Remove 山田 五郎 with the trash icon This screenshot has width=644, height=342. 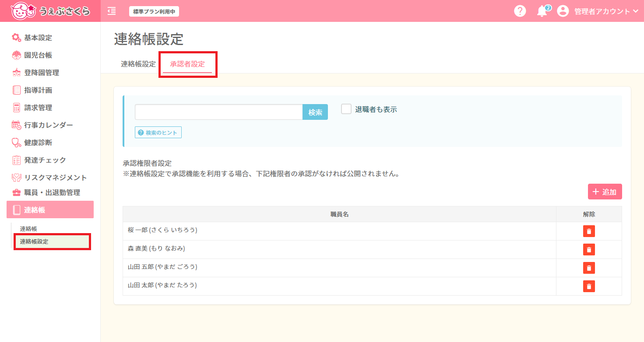tap(589, 268)
